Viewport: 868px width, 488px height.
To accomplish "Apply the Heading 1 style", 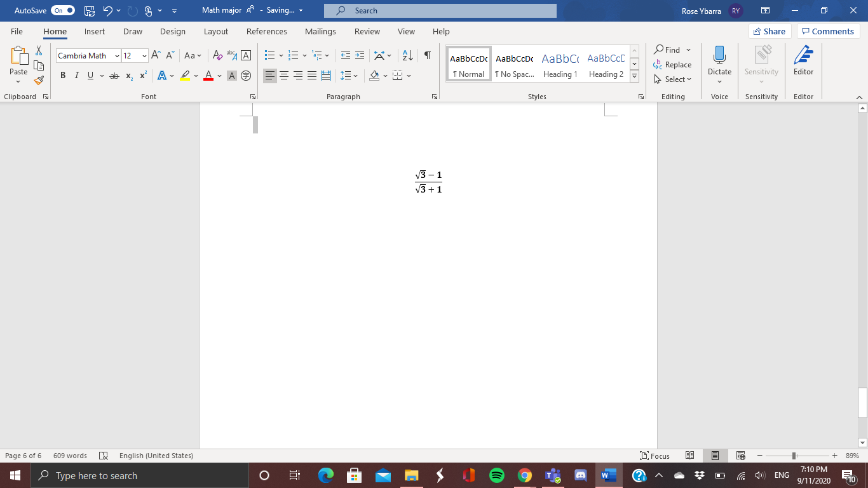I will 560,64.
